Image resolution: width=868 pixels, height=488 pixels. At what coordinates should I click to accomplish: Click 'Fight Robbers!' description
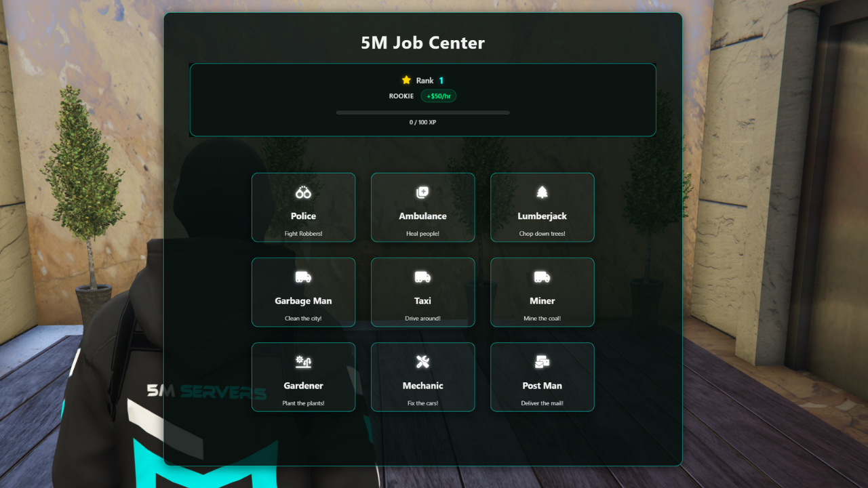(x=303, y=234)
